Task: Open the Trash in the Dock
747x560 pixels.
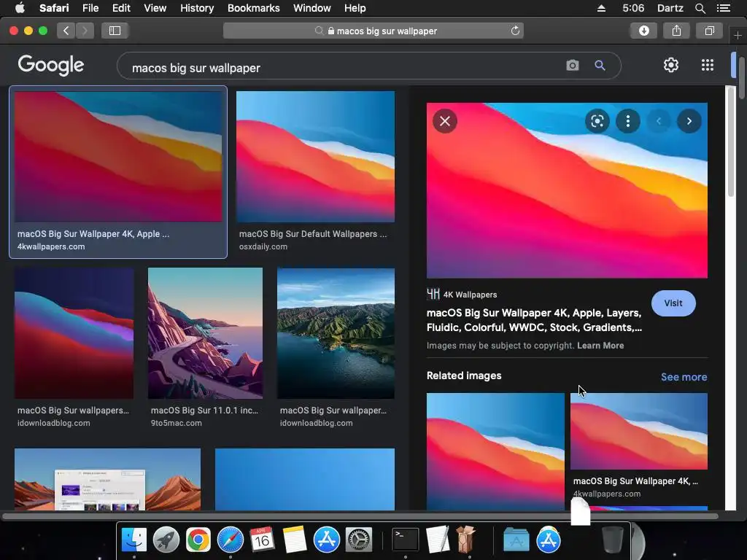Action: click(x=613, y=540)
